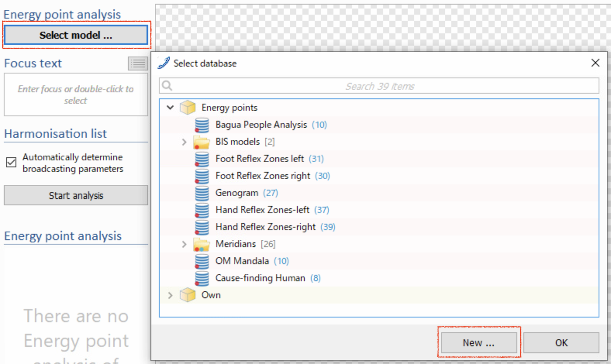This screenshot has width=611, height=364.
Task: Close the Select database dialog
Action: point(595,63)
